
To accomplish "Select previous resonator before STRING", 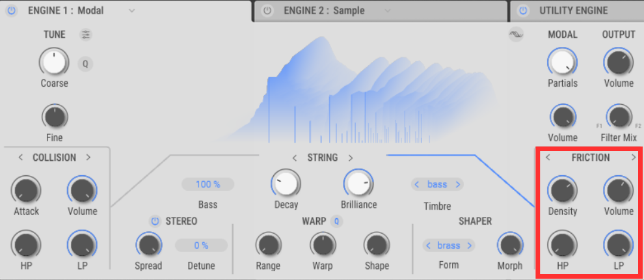I will [294, 158].
